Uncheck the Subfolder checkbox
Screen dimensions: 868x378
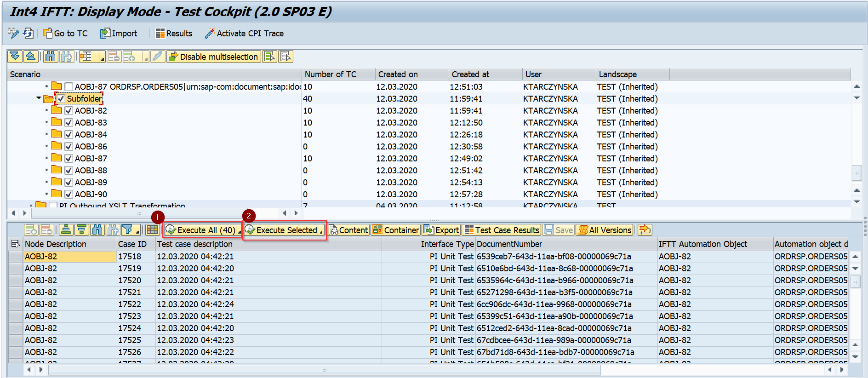tap(61, 99)
